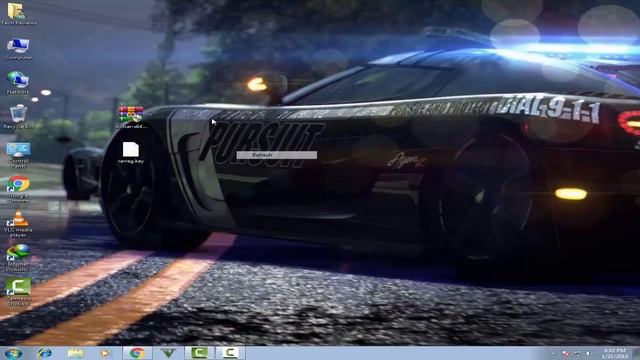Viewport: 640px width, 360px height.
Task: Click the green down-arrow taskbar icon
Action: pyautogui.click(x=168, y=353)
